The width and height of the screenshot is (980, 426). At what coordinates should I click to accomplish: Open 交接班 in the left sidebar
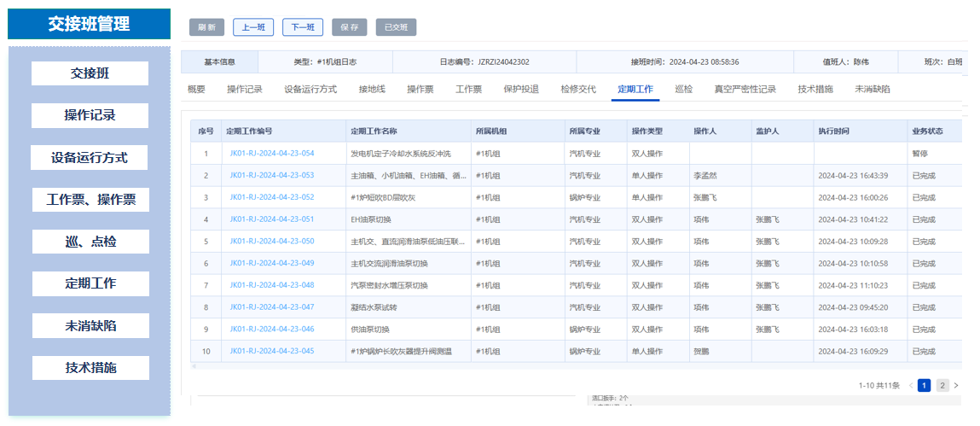[90, 73]
